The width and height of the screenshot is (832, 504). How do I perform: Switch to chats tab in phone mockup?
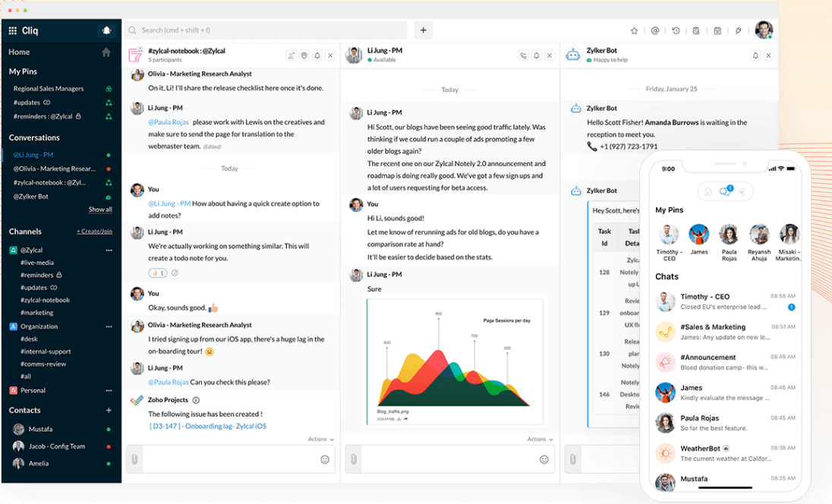[x=725, y=191]
